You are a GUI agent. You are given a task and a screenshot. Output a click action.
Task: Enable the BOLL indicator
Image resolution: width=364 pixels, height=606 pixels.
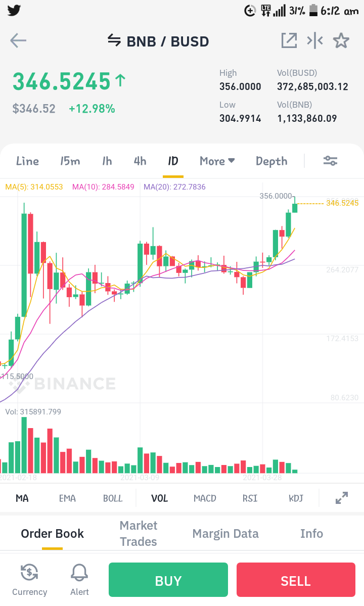112,498
